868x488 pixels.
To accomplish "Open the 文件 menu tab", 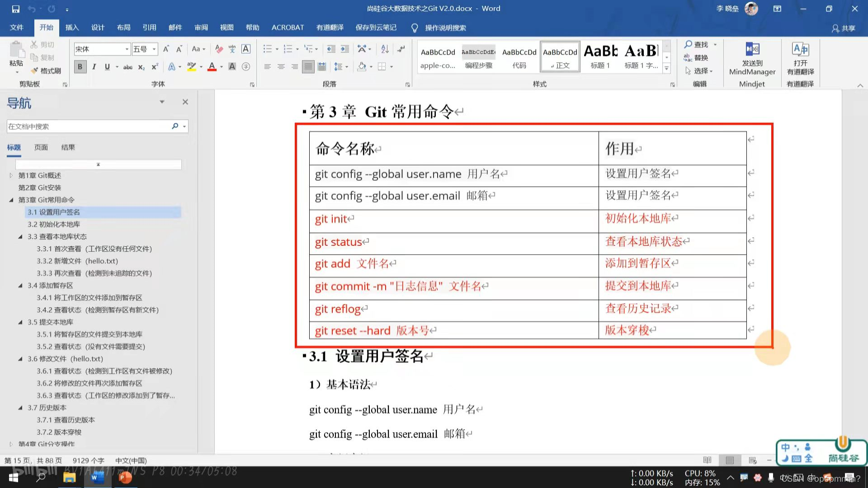I will click(x=17, y=28).
